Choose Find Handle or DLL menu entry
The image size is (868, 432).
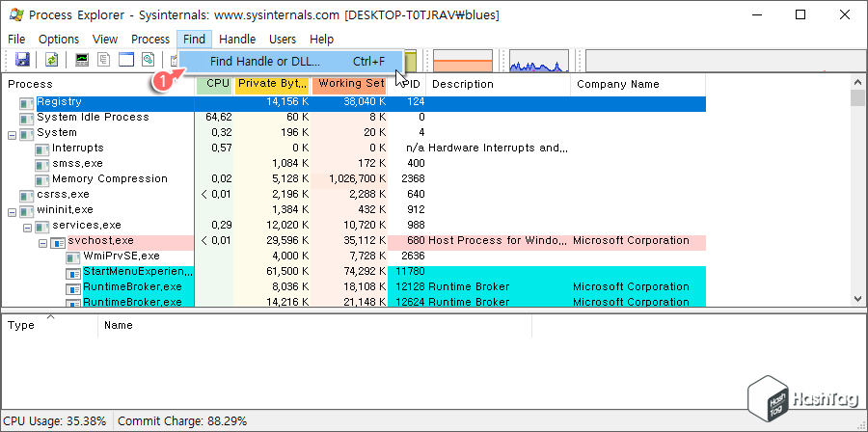coord(290,61)
